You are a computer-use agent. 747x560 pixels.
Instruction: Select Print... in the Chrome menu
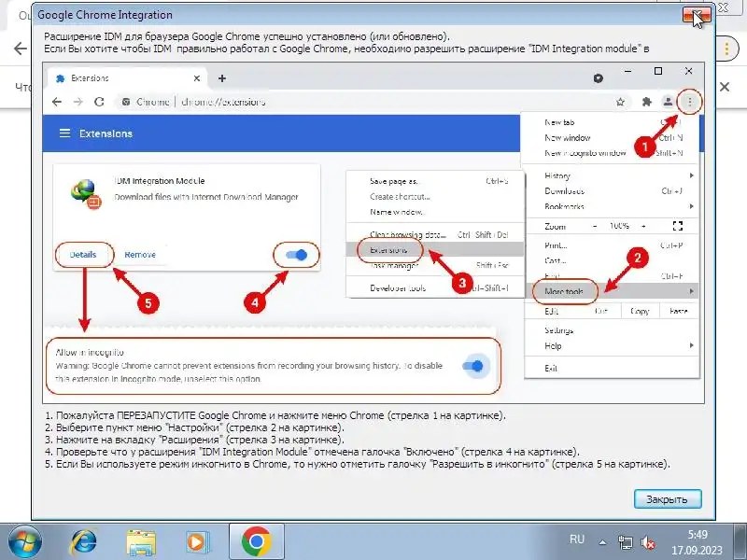pyautogui.click(x=612, y=245)
